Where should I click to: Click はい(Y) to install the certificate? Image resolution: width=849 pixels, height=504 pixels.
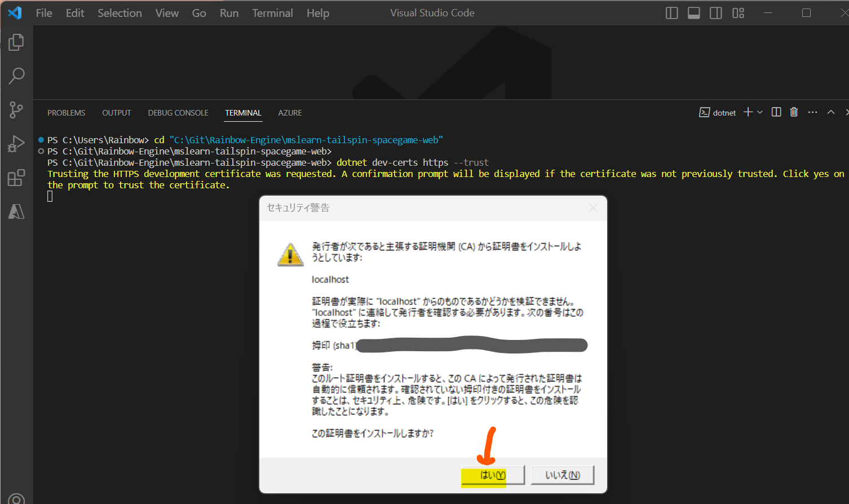[493, 475]
